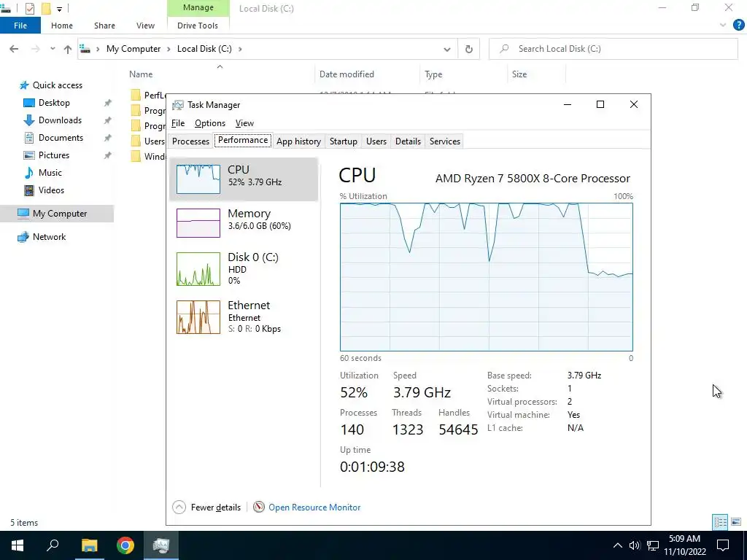Click the Task Manager taskbar icon

coord(161,545)
